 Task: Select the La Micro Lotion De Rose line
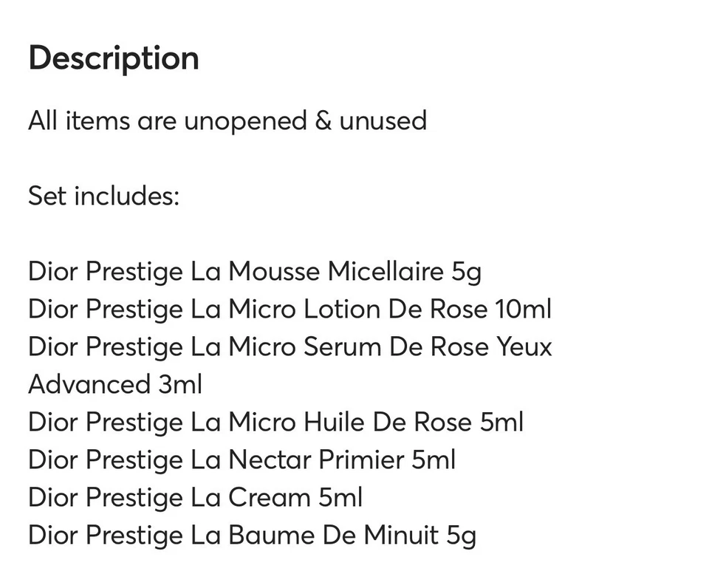(x=290, y=309)
